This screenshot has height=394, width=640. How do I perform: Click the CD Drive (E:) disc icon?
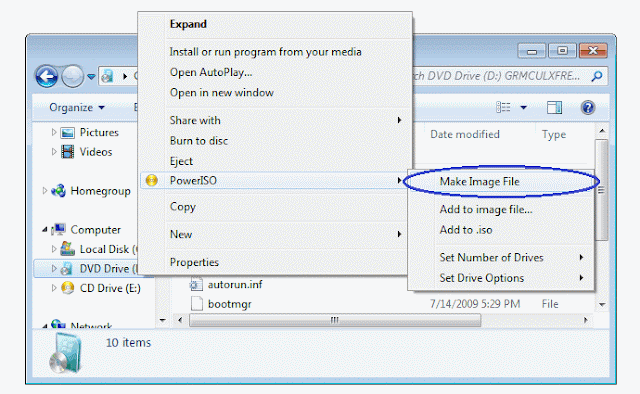(67, 288)
